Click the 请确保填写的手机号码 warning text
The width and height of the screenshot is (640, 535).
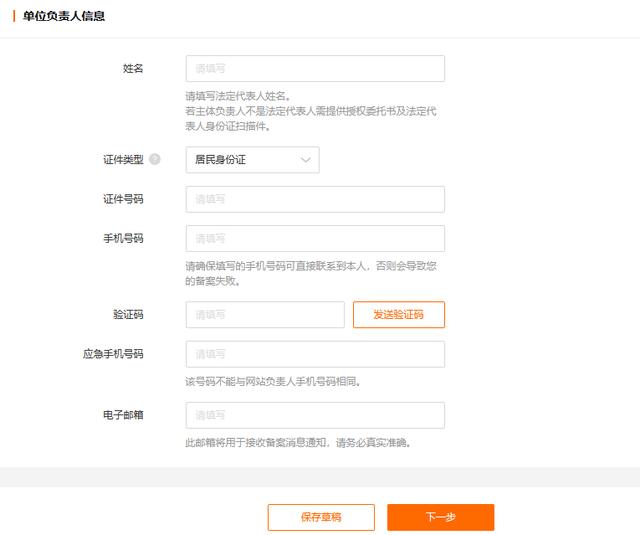pyautogui.click(x=311, y=273)
